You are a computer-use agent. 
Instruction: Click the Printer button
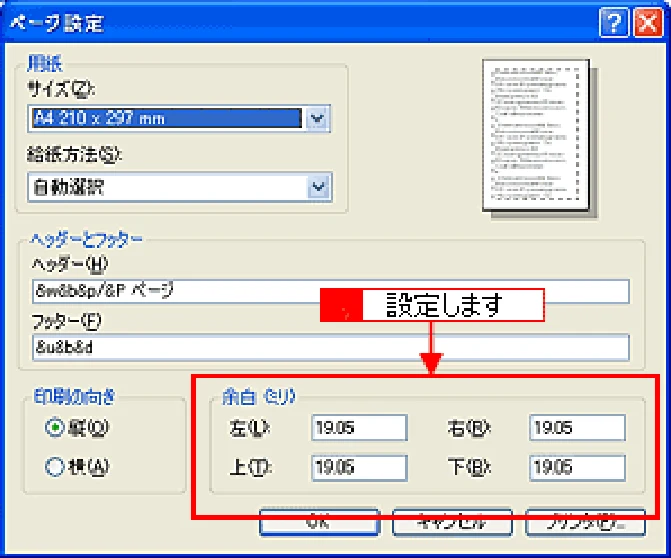[585, 522]
